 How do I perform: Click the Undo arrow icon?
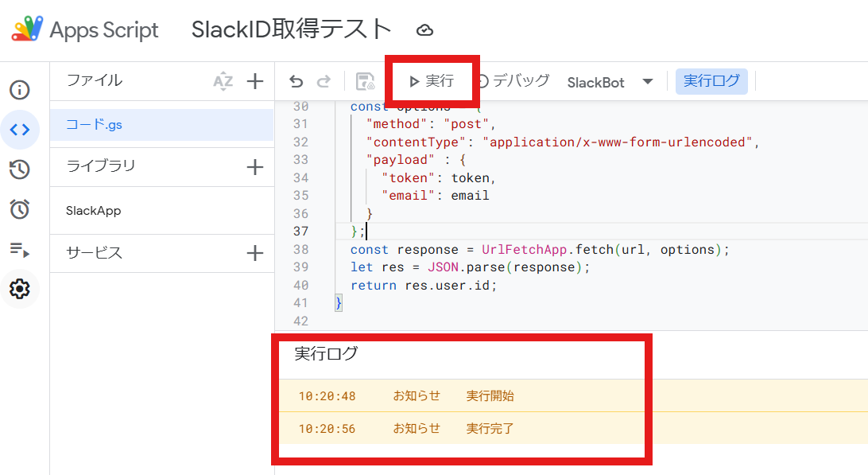pos(296,82)
